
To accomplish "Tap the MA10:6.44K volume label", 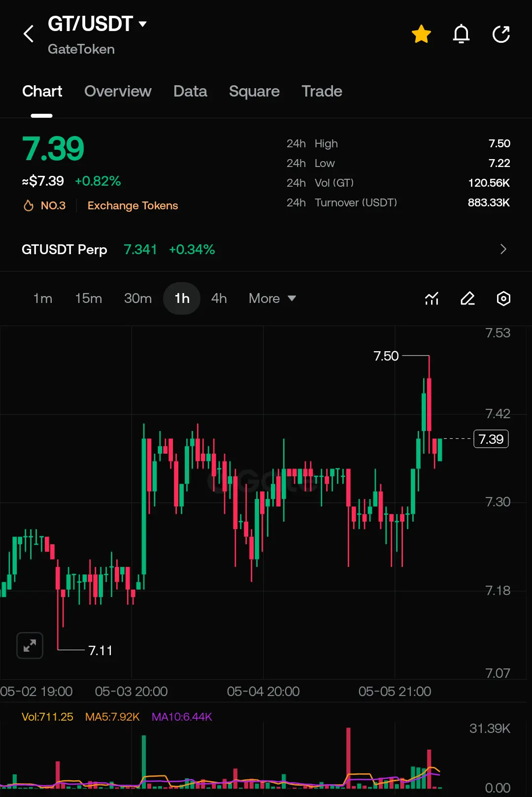I will (182, 717).
